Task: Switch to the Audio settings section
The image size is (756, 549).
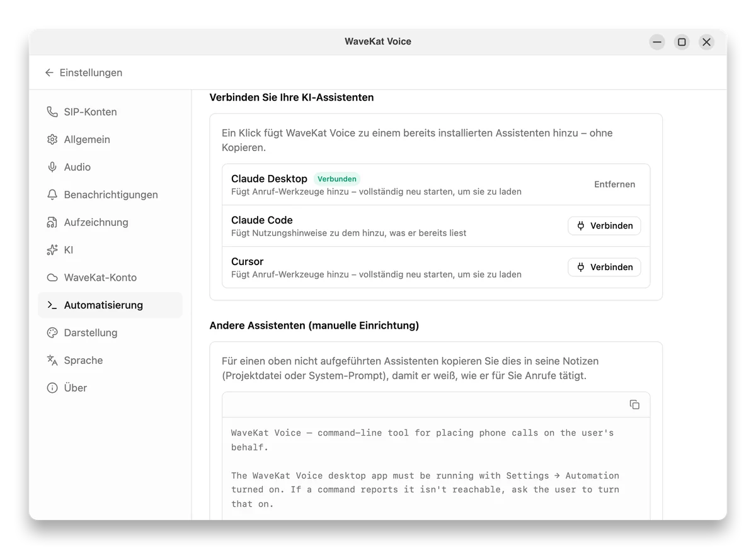Action: [110, 167]
